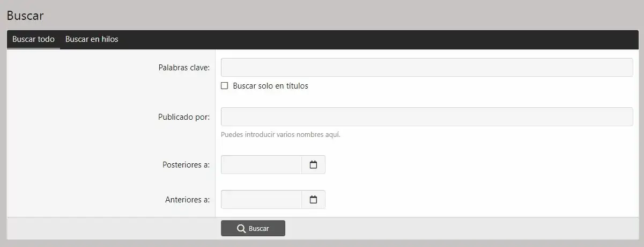Switch to the Buscar en hilos tab
Viewport: 644px width, 247px height.
click(x=92, y=39)
